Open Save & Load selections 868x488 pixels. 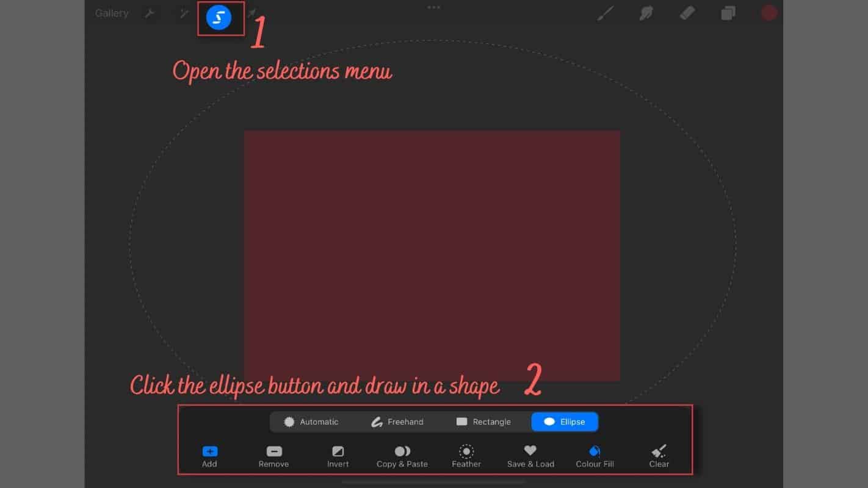[x=530, y=457]
